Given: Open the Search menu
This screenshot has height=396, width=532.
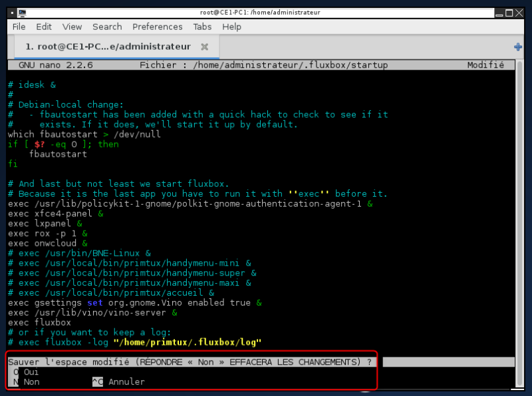Looking at the screenshot, I should (107, 27).
